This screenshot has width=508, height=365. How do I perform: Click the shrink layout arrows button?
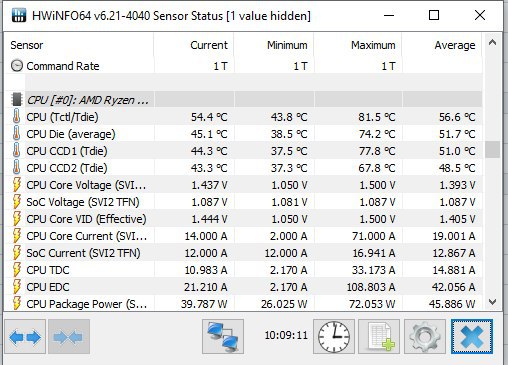[69, 337]
